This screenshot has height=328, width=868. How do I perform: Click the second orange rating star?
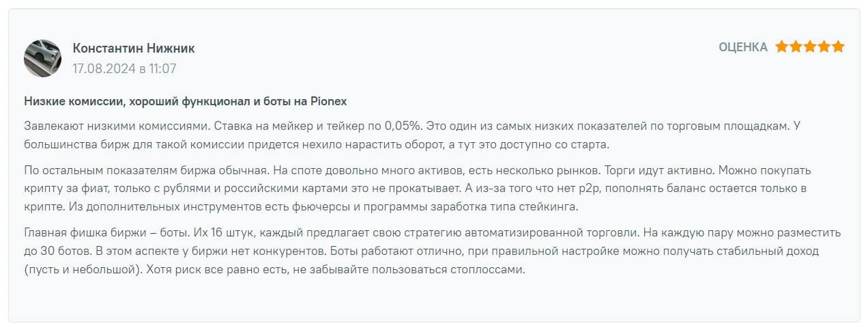796,47
